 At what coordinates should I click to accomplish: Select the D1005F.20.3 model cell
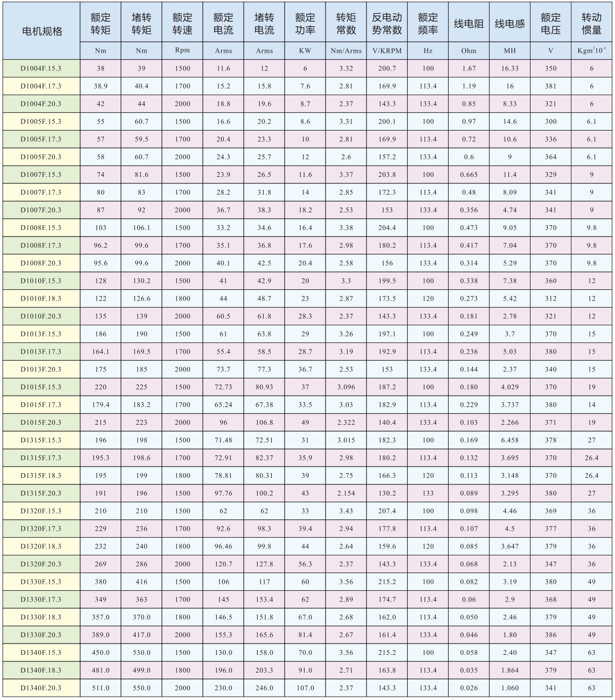(41, 157)
